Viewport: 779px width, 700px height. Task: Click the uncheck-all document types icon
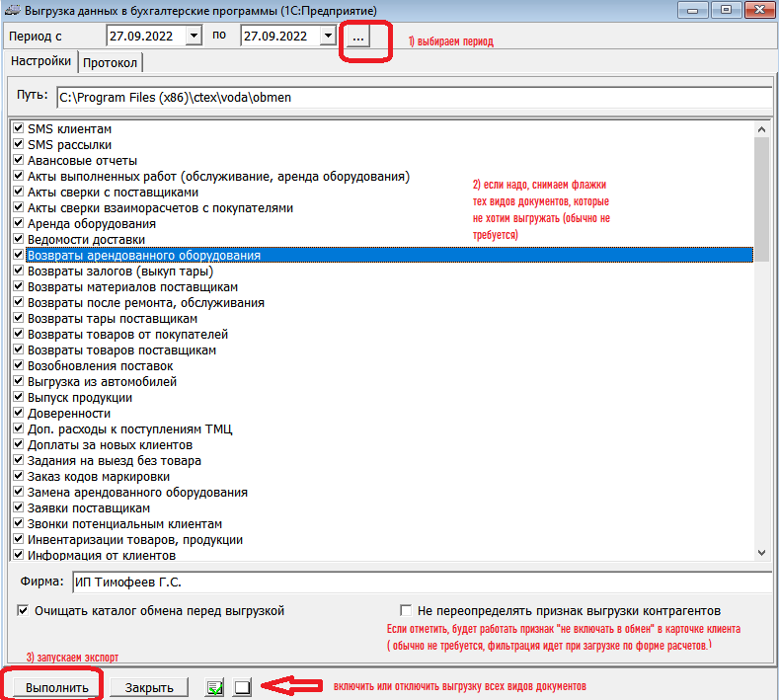pyautogui.click(x=242, y=688)
